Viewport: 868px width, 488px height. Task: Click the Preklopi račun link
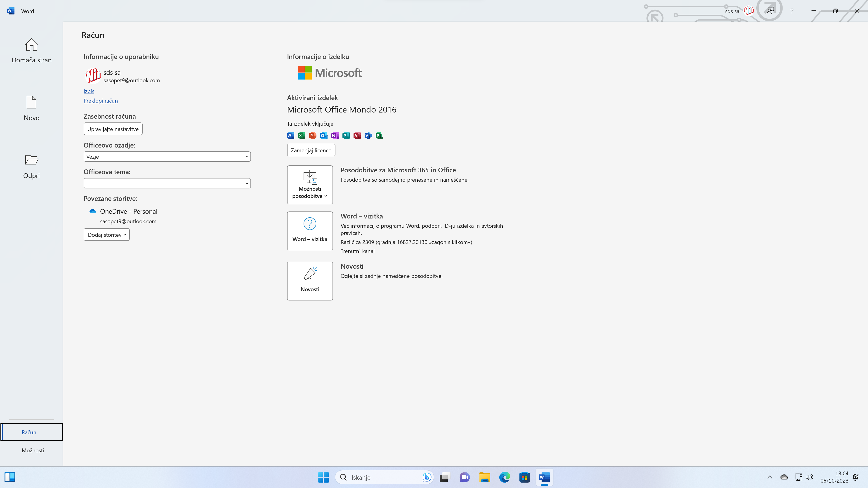point(101,101)
